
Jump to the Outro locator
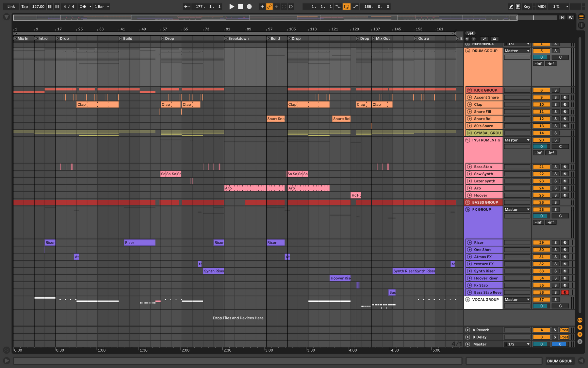click(x=421, y=39)
